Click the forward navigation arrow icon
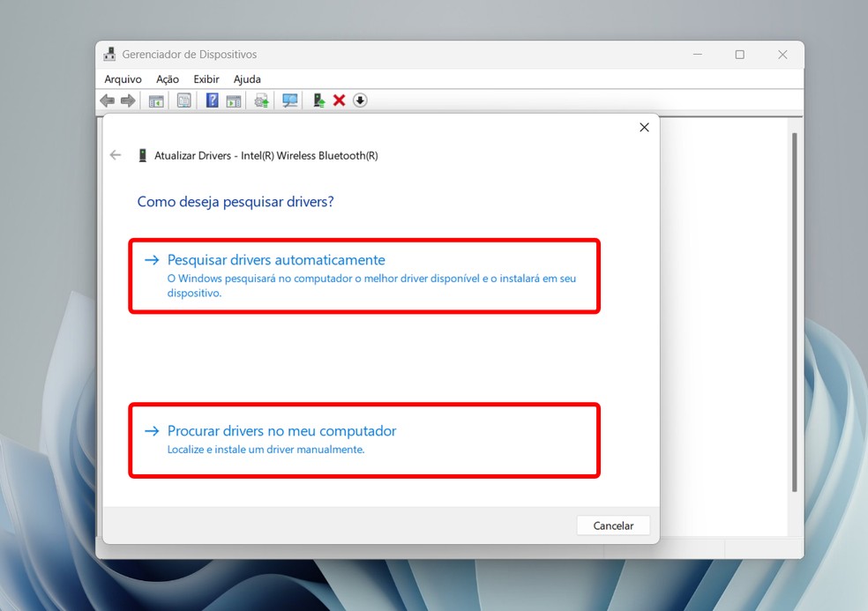The height and width of the screenshot is (611, 868). pyautogui.click(x=127, y=100)
